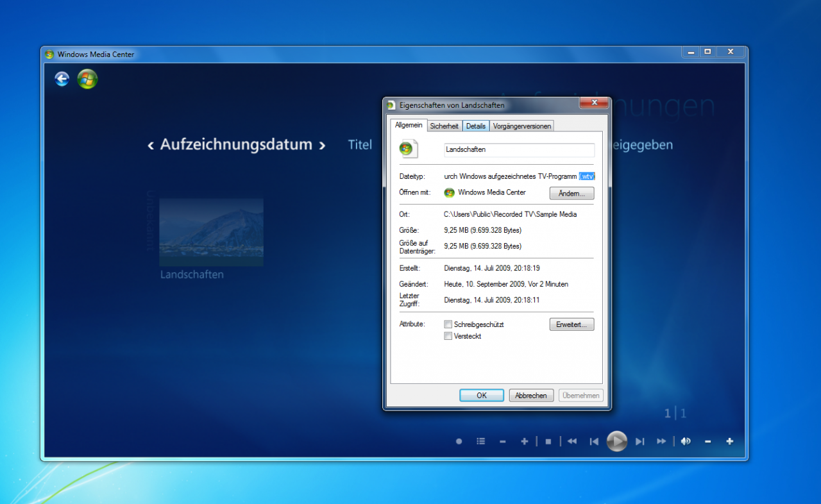This screenshot has height=504, width=821.
Task: Mute sound via the speaker icon
Action: 686,441
